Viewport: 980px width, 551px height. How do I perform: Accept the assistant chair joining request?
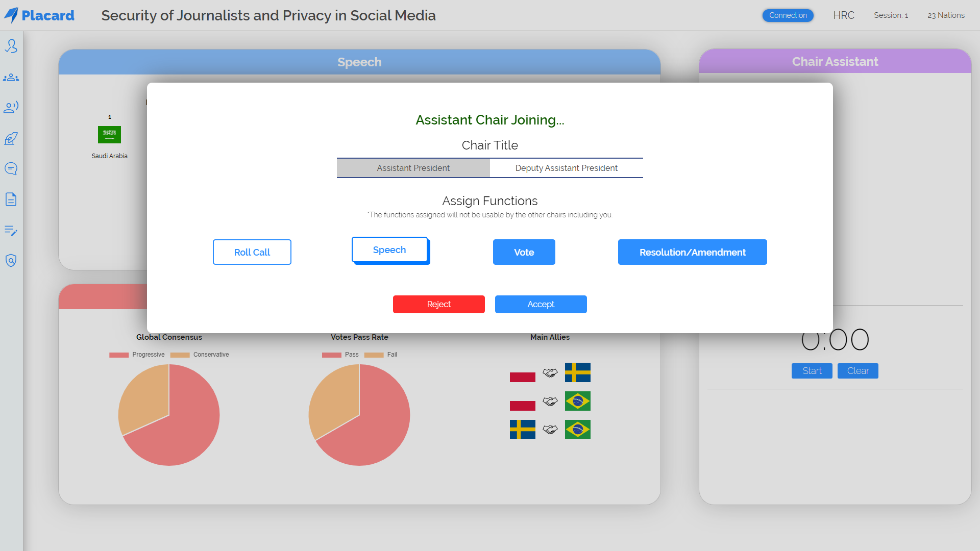(541, 304)
